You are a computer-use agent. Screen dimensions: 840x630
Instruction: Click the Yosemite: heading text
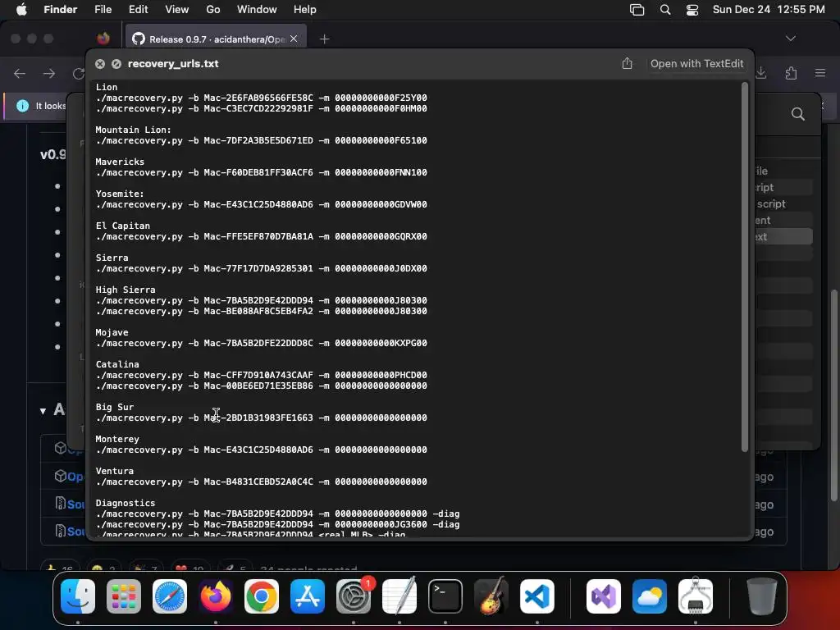point(120,194)
